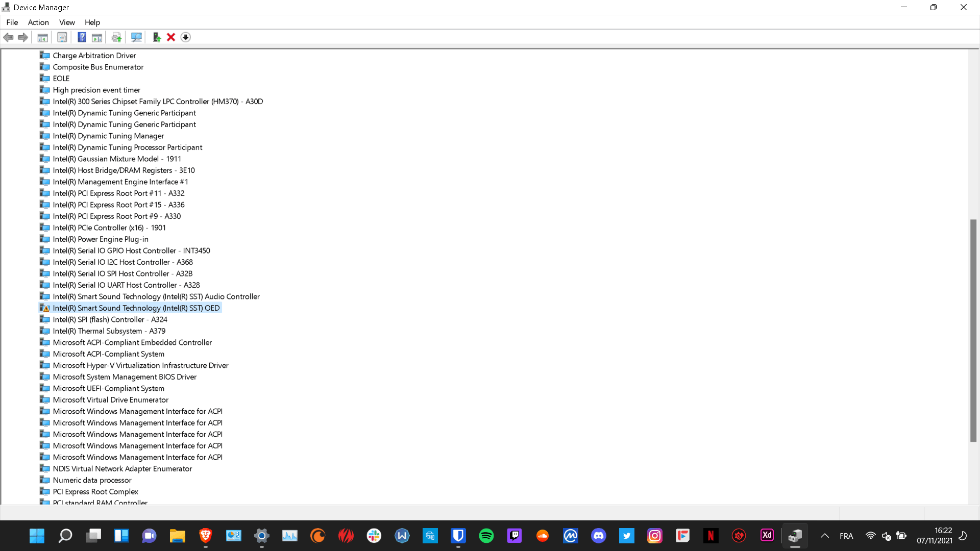Open the FRA language selector
The width and height of the screenshot is (980, 551).
tap(846, 536)
